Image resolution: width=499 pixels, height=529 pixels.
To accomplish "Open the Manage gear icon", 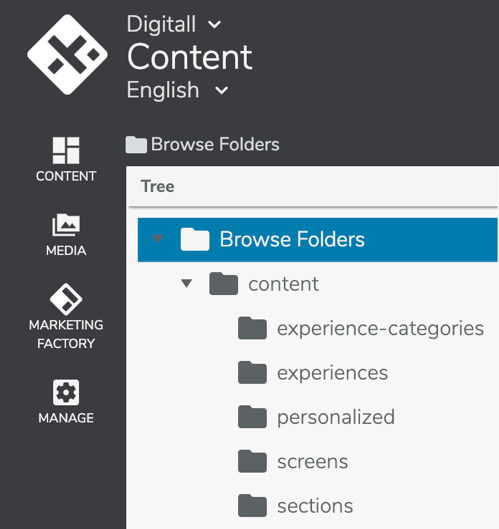I will (x=66, y=392).
